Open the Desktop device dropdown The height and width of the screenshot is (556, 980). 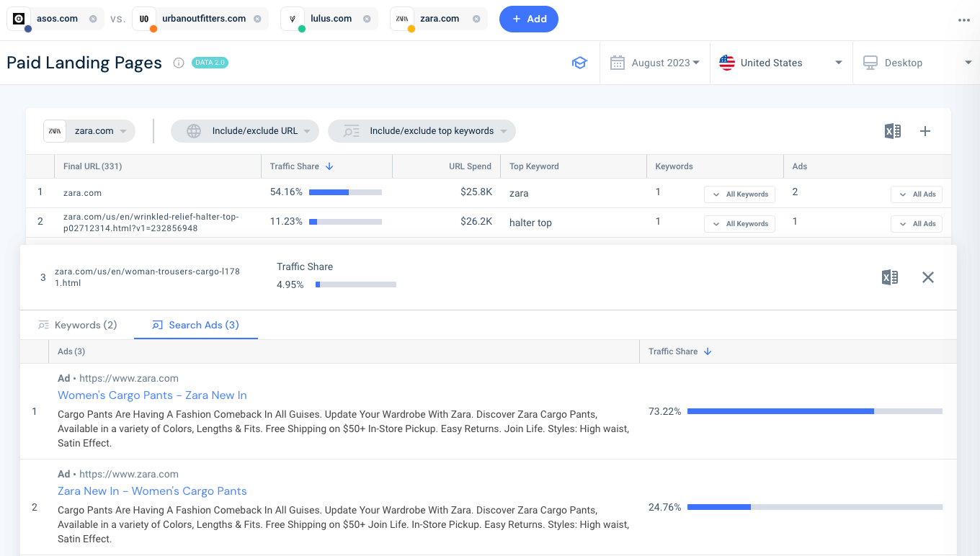(x=917, y=63)
